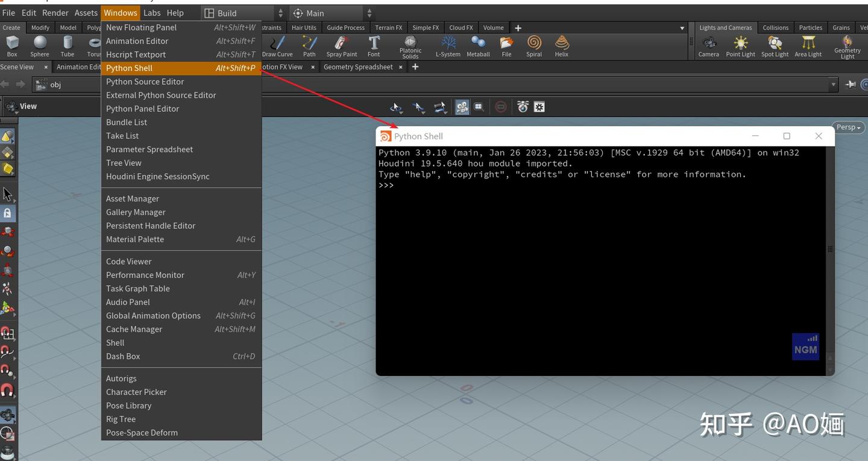Toggle the lock icon in left toolbar
This screenshot has height=461, width=868.
coord(7,214)
